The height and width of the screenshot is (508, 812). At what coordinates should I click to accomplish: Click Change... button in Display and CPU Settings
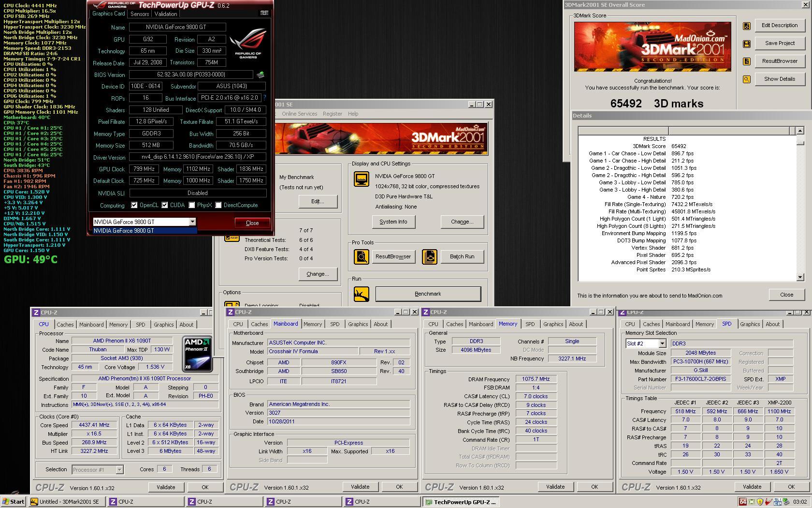[x=462, y=222]
